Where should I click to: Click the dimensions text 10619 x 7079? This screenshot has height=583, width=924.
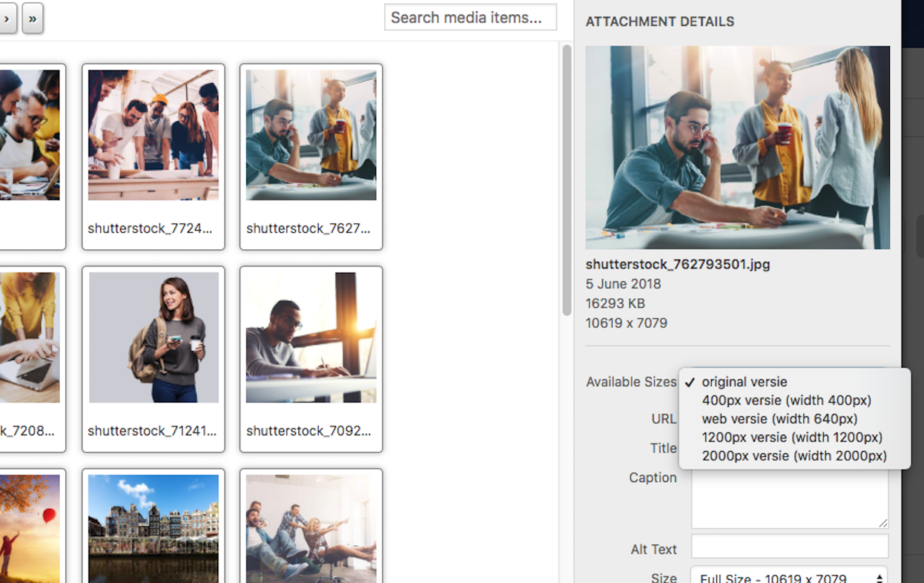pos(627,323)
